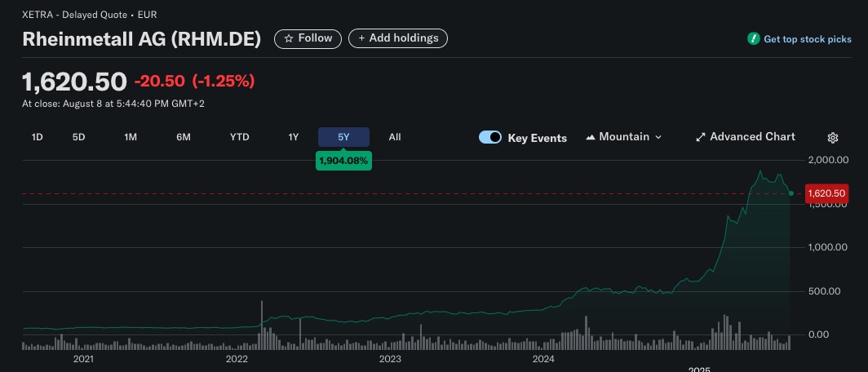This screenshot has height=372, width=868.
Task: Click the 2022 volume spike bar
Action: (x=262, y=325)
